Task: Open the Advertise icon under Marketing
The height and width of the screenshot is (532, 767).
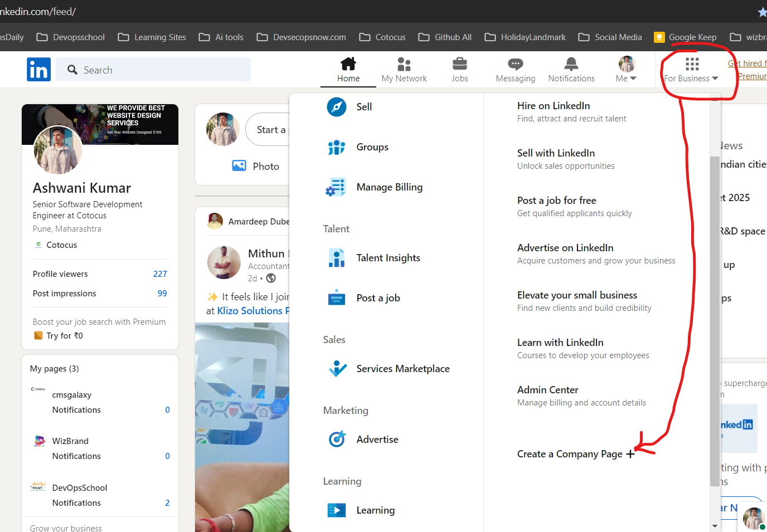Action: (337, 439)
